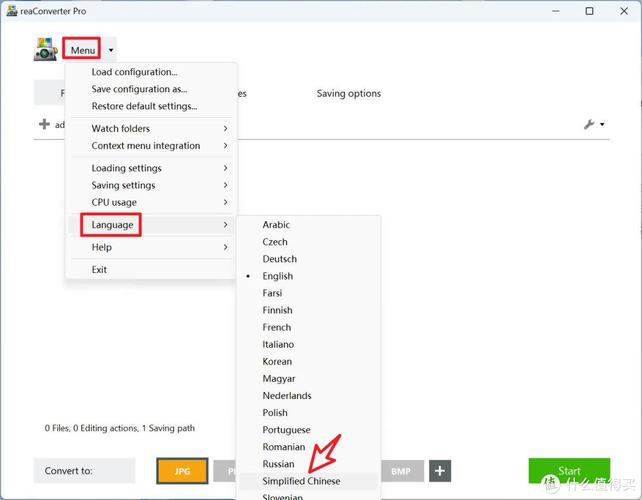The height and width of the screenshot is (500, 642).
Task: Open the wrench settings icon
Action: click(x=589, y=124)
